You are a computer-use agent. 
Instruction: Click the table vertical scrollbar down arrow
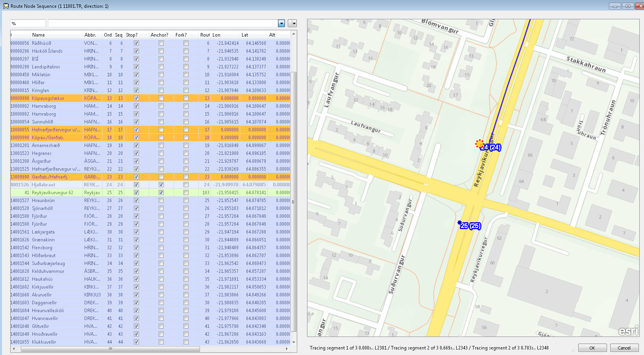tap(294, 342)
